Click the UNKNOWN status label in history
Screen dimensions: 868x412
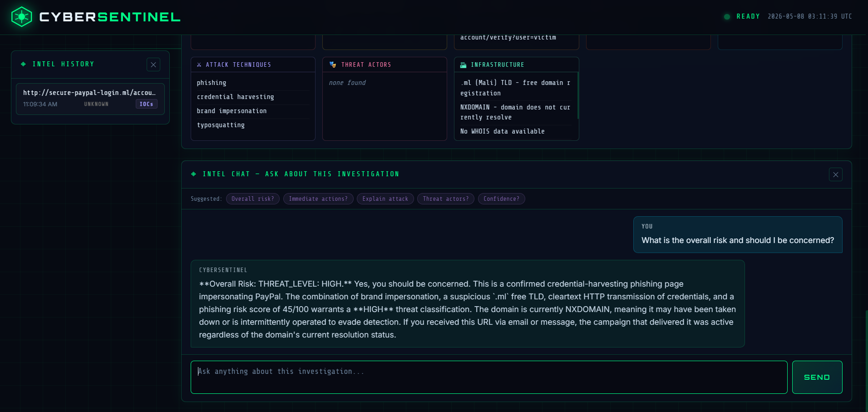pos(96,104)
